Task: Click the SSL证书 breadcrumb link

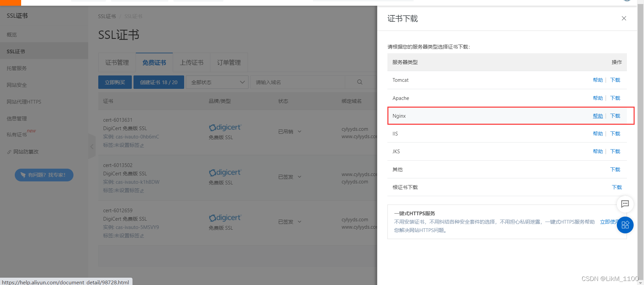Action: pos(107,16)
